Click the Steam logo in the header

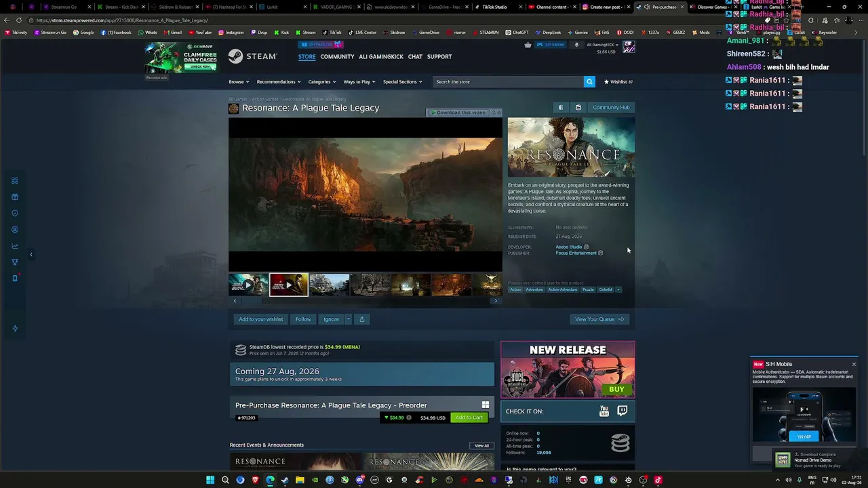point(252,56)
